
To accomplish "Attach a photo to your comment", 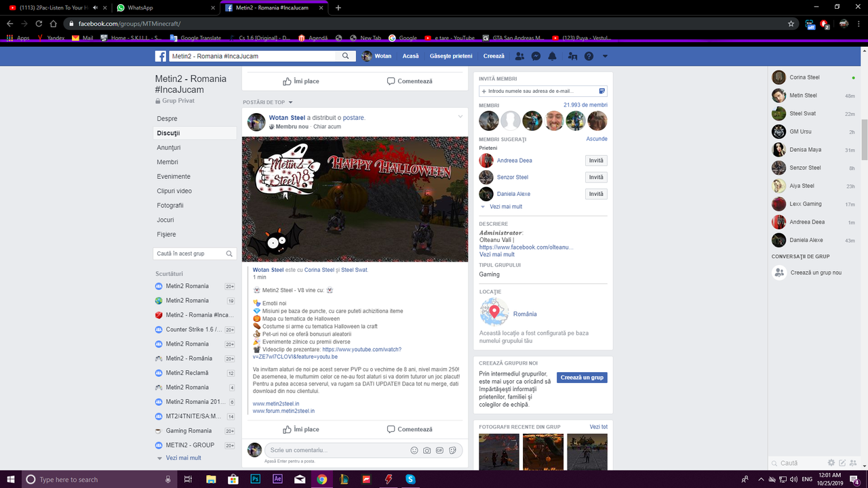I will click(x=427, y=450).
